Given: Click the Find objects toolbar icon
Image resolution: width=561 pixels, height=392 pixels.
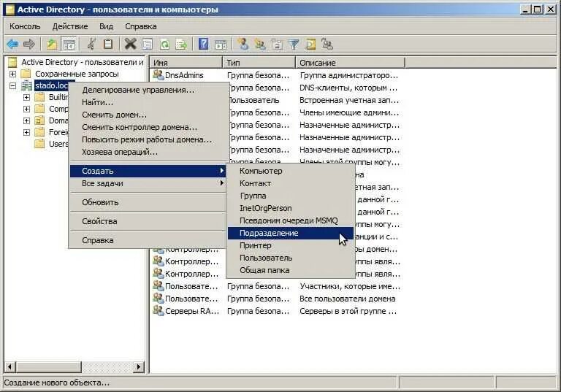Looking at the screenshot, I should pos(310,44).
